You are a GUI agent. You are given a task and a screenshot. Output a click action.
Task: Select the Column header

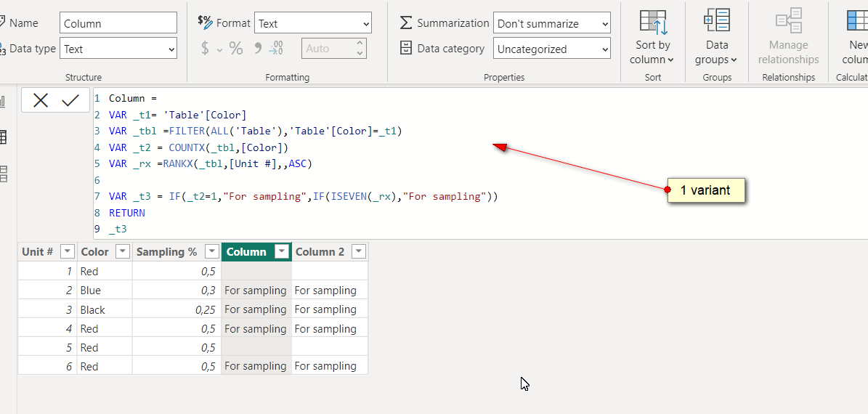tap(246, 252)
